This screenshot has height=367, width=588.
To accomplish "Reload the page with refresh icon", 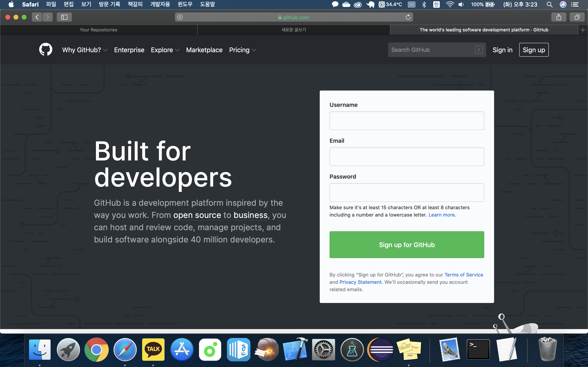I will 408,17.
